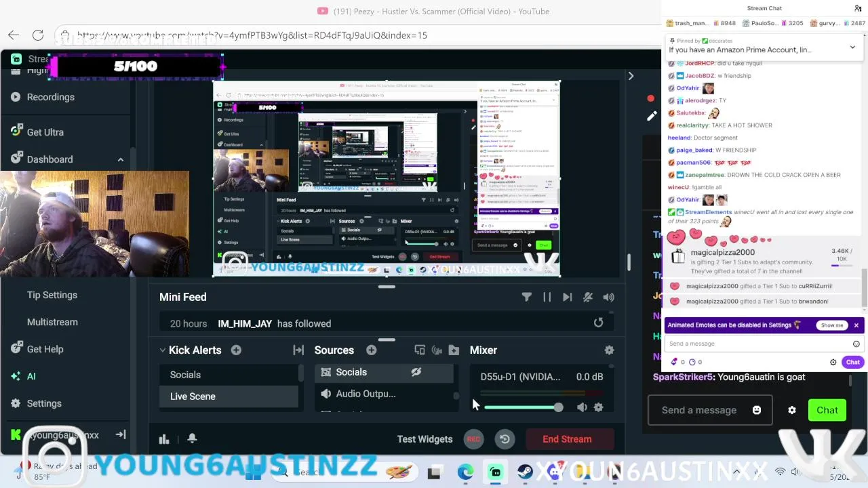Screen dimensions: 868x488
Task: Select the Audio Output source
Action: 384,394
